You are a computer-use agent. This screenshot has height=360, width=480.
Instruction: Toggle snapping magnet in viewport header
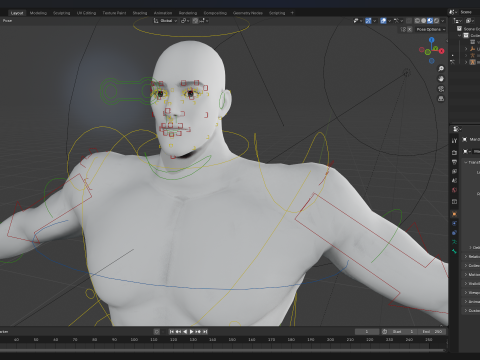coord(195,21)
